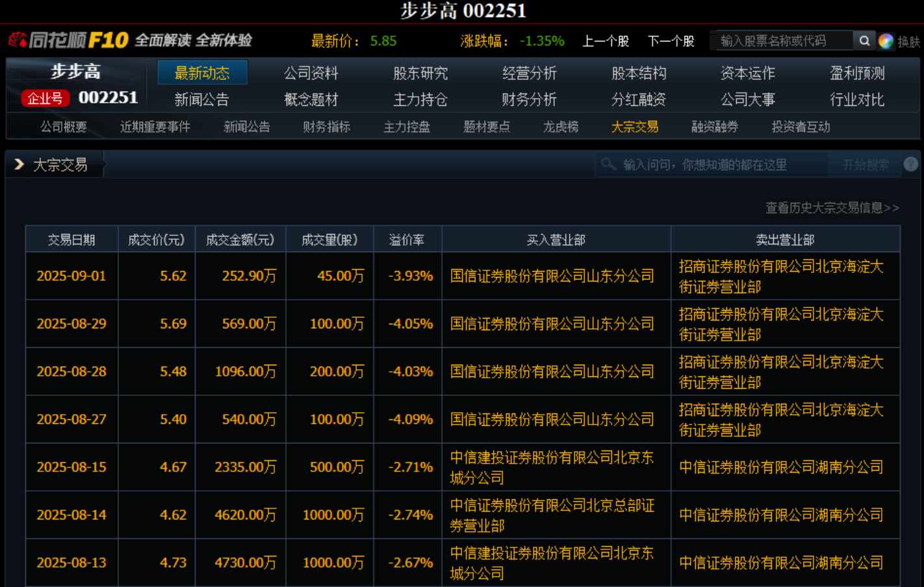Go to previous stock 上一个股
This screenshot has height=587, width=924.
click(x=606, y=41)
